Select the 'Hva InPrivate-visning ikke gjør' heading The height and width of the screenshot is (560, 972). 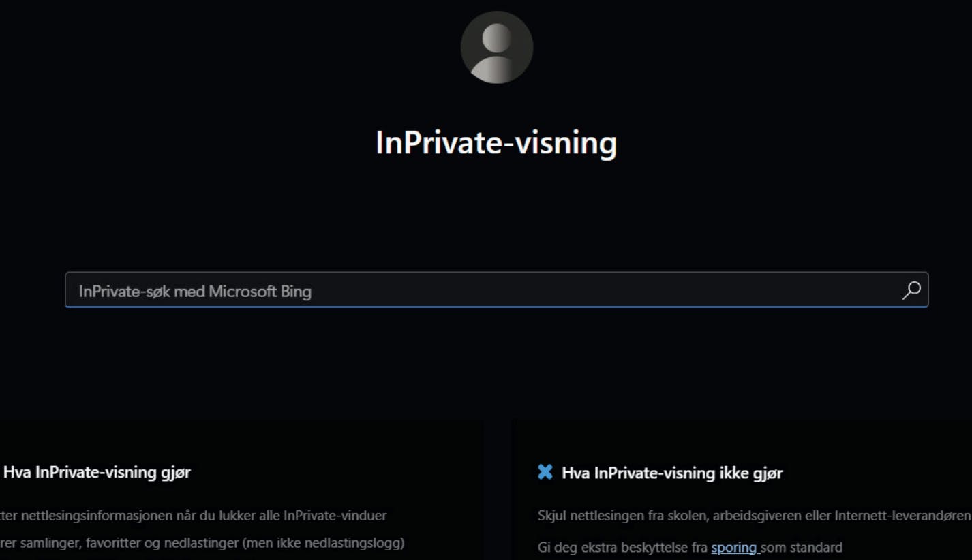click(672, 473)
